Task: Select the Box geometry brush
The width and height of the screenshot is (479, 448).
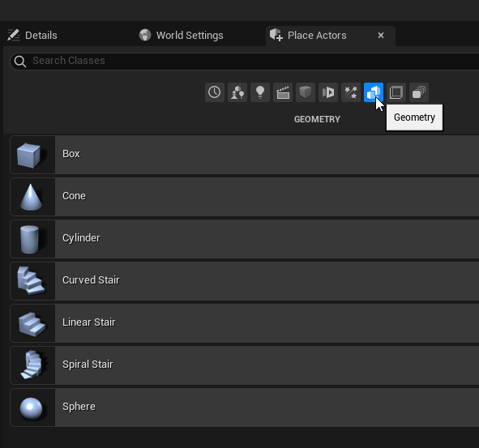Action: pyautogui.click(x=245, y=155)
